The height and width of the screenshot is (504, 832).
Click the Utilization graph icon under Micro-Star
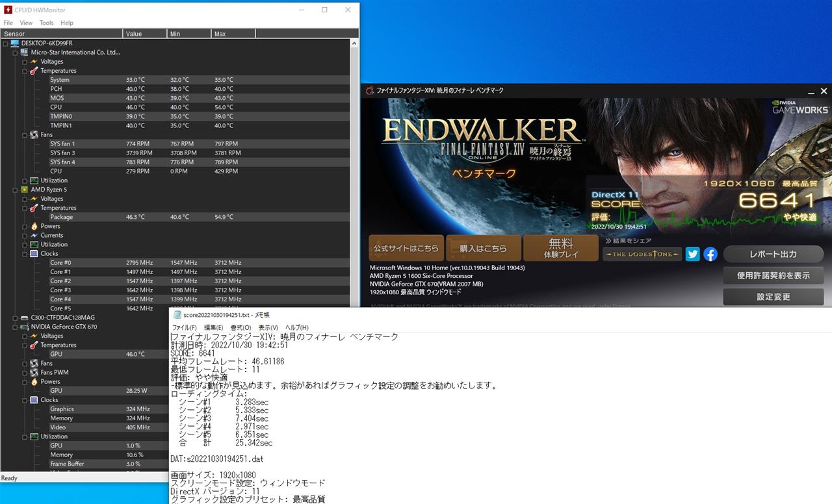pos(34,180)
